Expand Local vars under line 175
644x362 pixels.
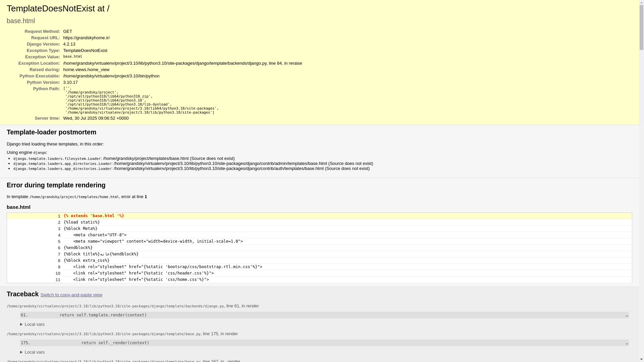point(32,352)
